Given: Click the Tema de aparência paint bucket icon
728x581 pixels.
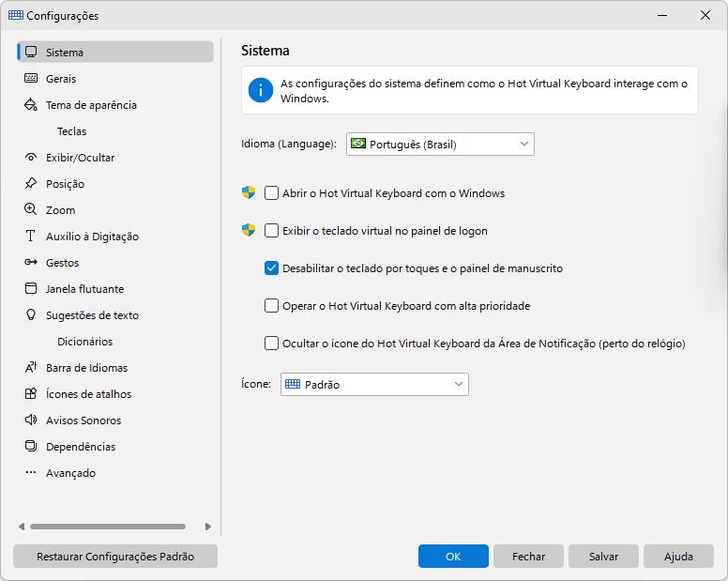Looking at the screenshot, I should click(x=31, y=104).
